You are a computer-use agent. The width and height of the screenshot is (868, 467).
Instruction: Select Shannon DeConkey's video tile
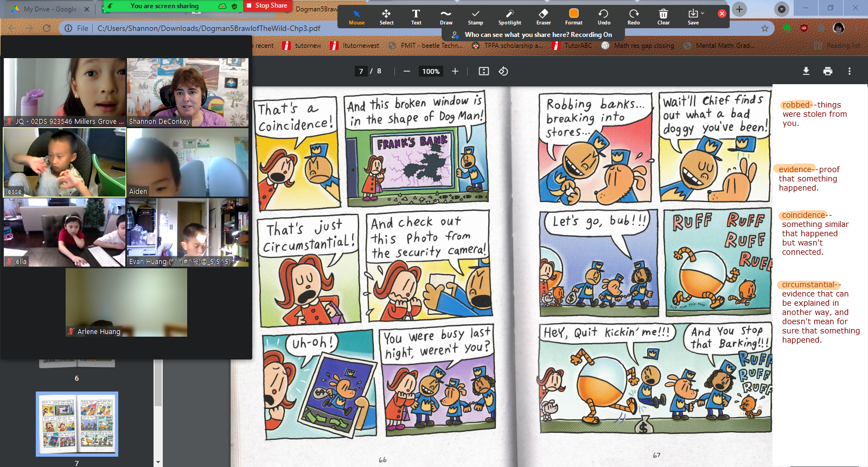pyautogui.click(x=188, y=92)
